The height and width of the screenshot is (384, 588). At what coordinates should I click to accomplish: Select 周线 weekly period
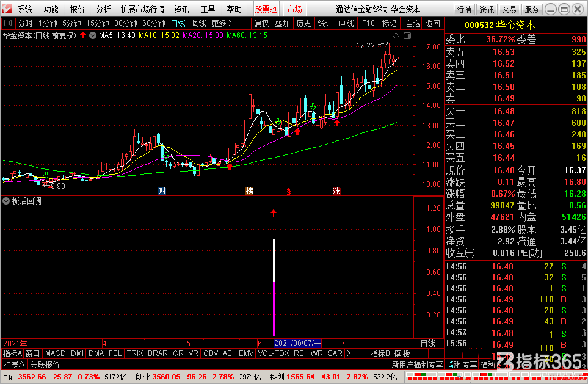pyautogui.click(x=199, y=24)
